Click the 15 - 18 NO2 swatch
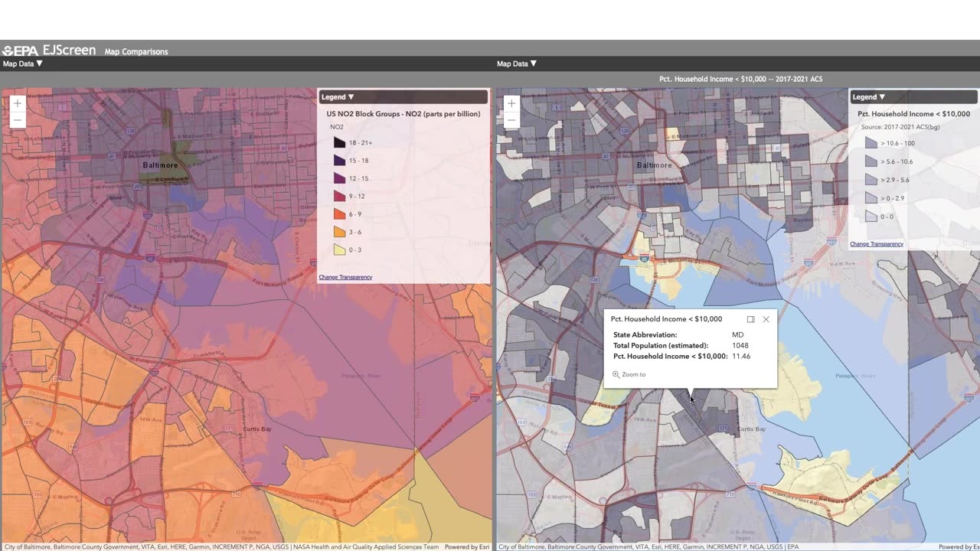This screenshot has height=551, width=980. 339,161
